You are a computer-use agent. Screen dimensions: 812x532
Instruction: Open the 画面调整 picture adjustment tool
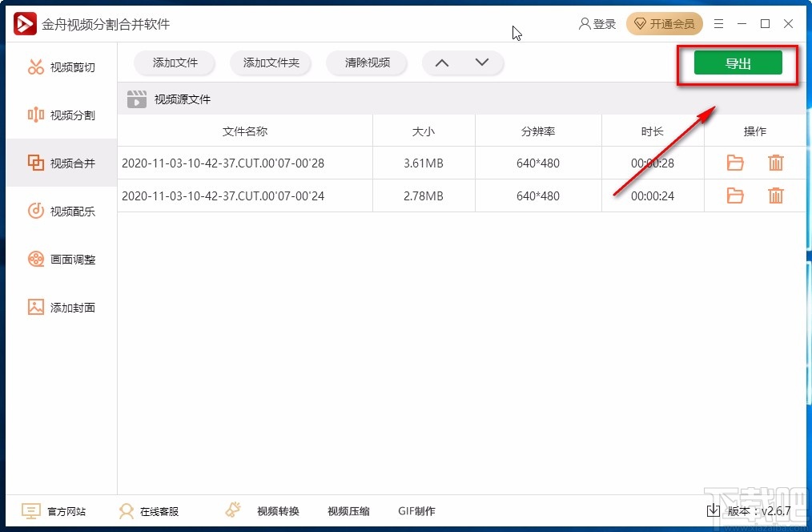coord(61,259)
